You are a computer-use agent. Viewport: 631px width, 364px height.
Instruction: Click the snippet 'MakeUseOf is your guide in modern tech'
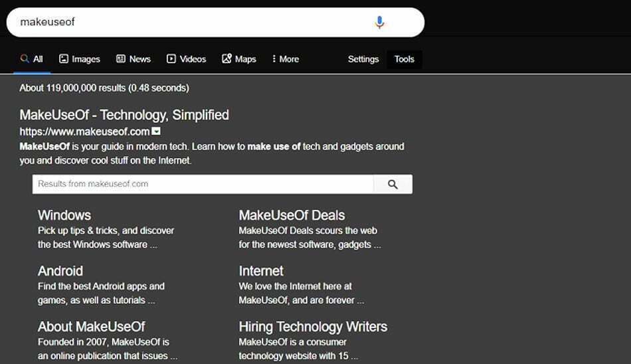point(104,147)
